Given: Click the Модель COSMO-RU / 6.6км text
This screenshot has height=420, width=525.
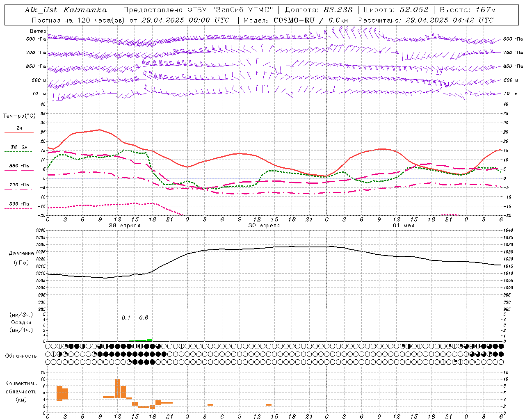Looking at the screenshot, I should pyautogui.click(x=296, y=20).
